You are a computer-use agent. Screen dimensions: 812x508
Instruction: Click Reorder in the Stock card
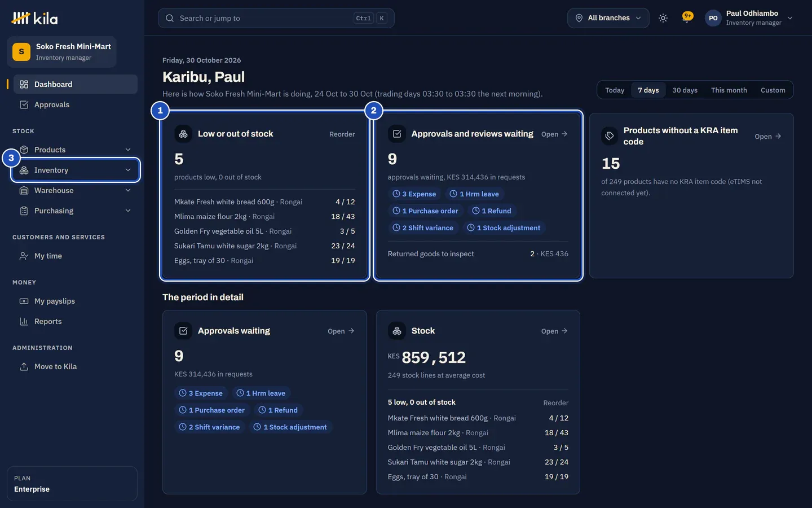click(x=555, y=403)
